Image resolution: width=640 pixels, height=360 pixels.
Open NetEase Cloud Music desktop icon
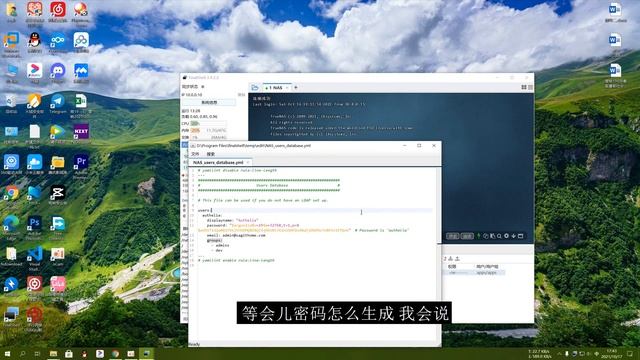(x=58, y=11)
